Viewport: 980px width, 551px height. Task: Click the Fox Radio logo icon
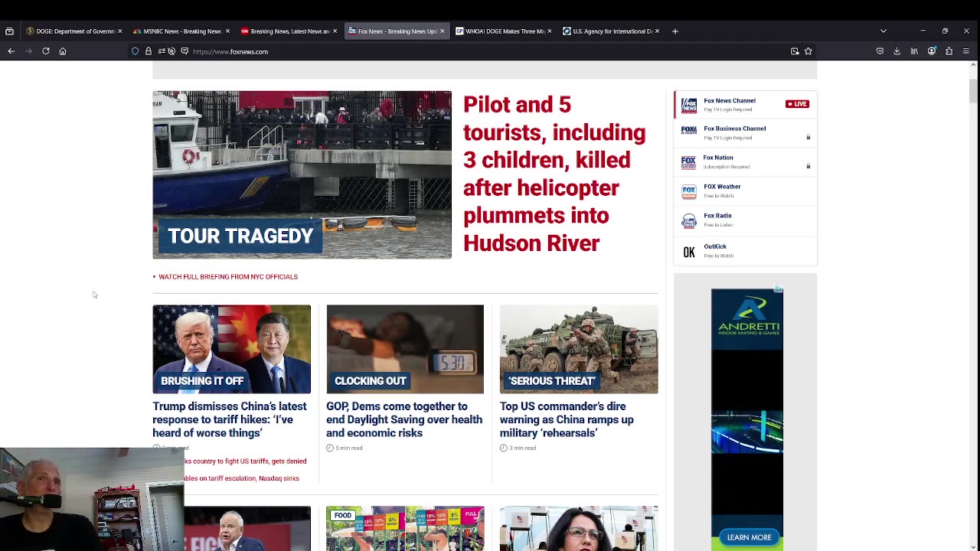689,220
